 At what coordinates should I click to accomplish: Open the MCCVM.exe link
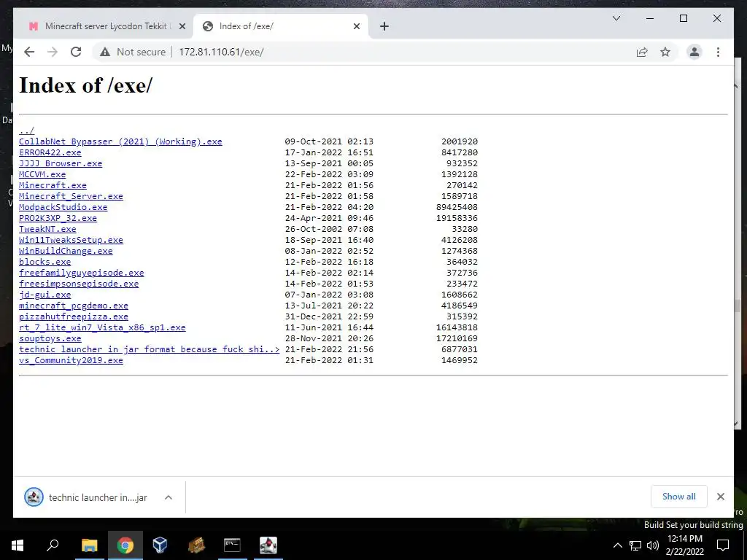click(x=42, y=174)
